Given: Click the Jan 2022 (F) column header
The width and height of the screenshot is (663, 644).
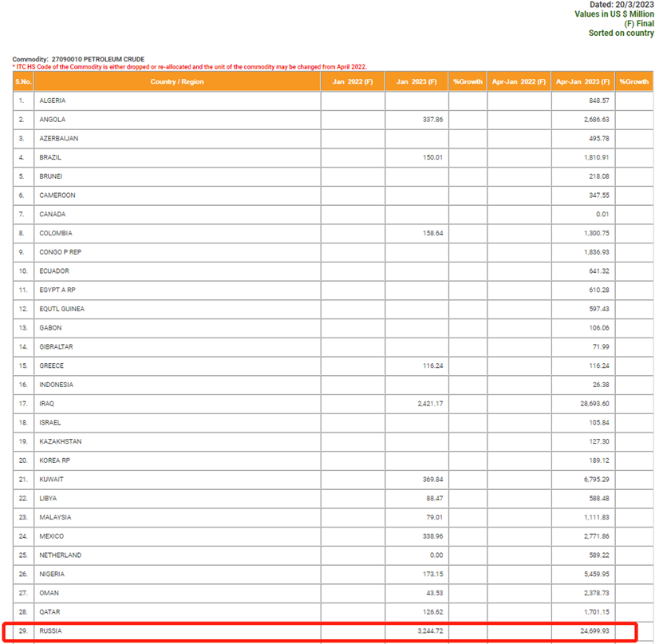Looking at the screenshot, I should 353,81.
